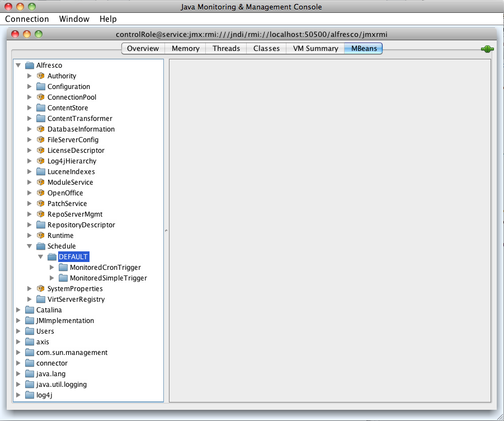Open the Connection menu
Viewport: 504px width, 421px height.
coord(27,19)
